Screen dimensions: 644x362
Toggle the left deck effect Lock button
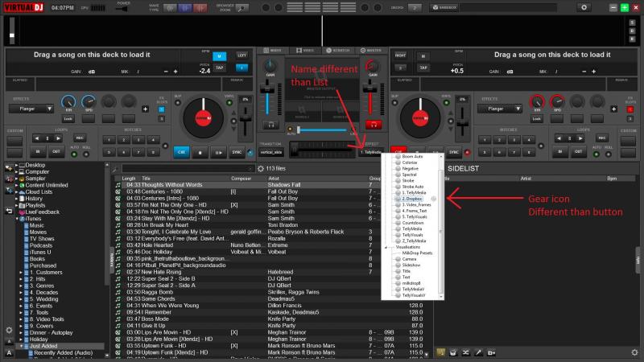click(68, 119)
